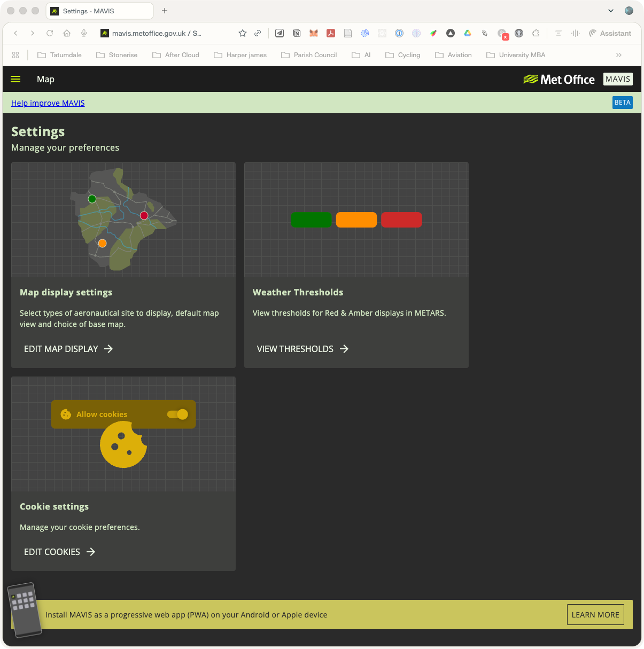Viewport: 644px width, 649px height.
Task: Click the red threshold color block
Action: pos(401,220)
